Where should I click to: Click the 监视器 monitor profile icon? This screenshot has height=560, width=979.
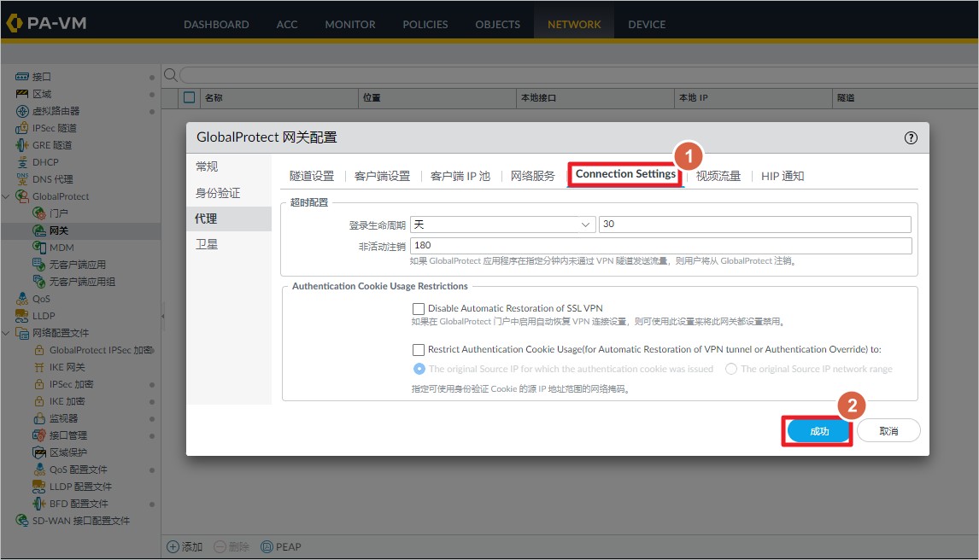click(x=38, y=417)
